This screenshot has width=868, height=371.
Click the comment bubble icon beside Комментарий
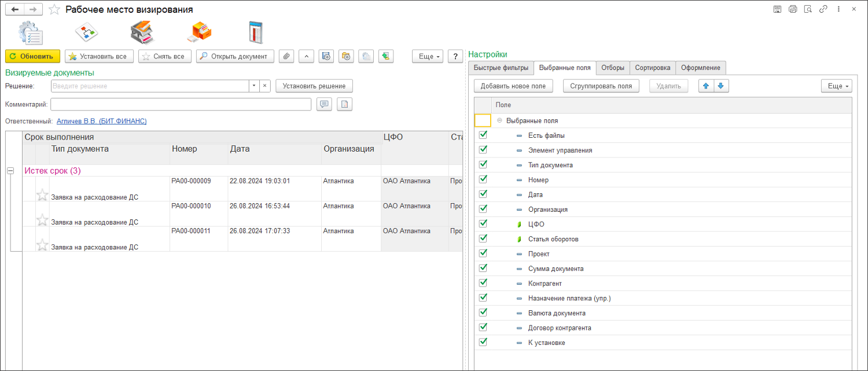point(325,104)
